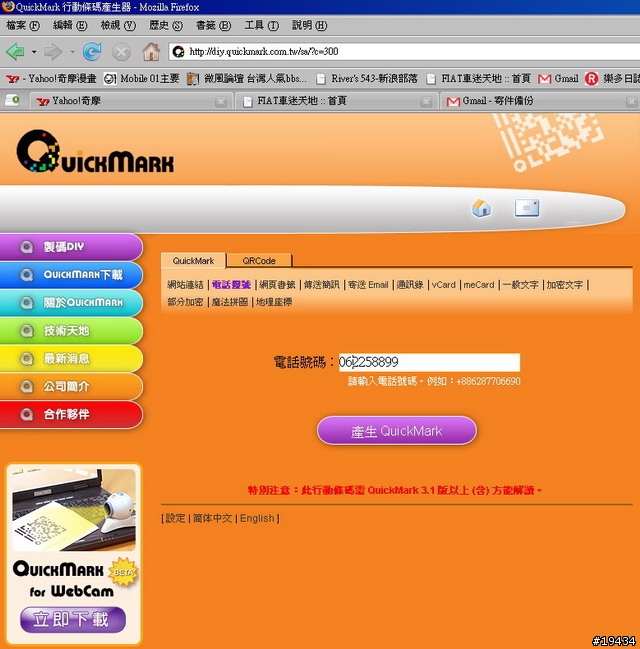Screen dimensions: 640x649
Task: Open River's 543-新浪部落 bookmark
Action: 367,79
